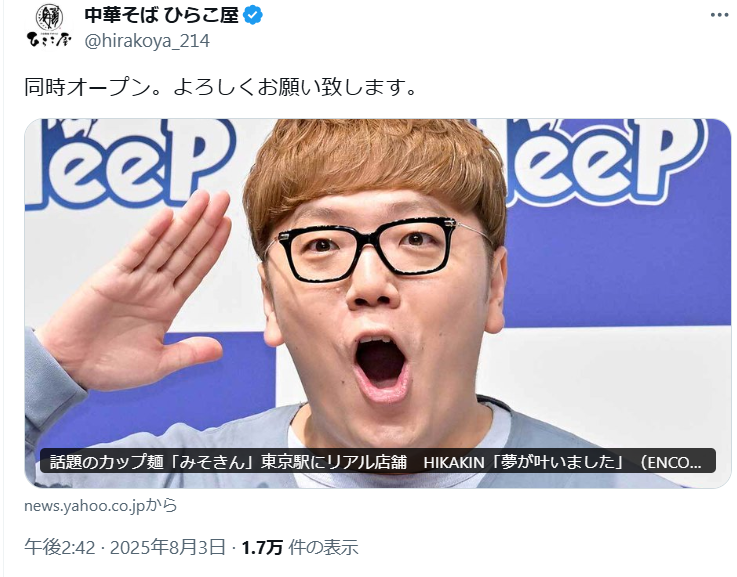The width and height of the screenshot is (737, 577).
Task: Click the left blue logo in the photo
Action: (x=129, y=162)
